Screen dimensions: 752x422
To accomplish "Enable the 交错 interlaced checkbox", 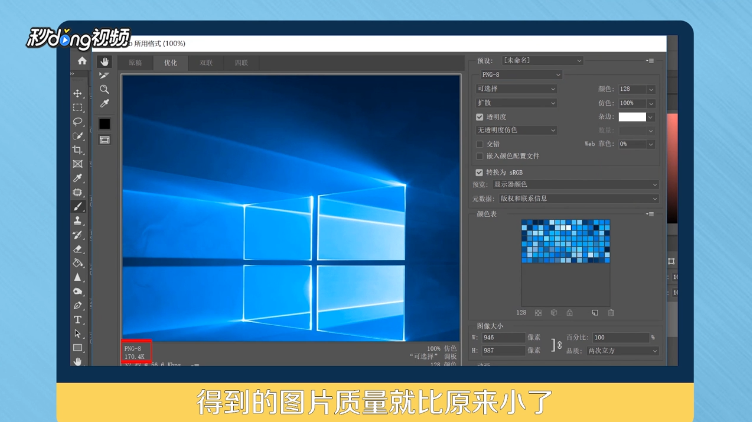I will 480,144.
